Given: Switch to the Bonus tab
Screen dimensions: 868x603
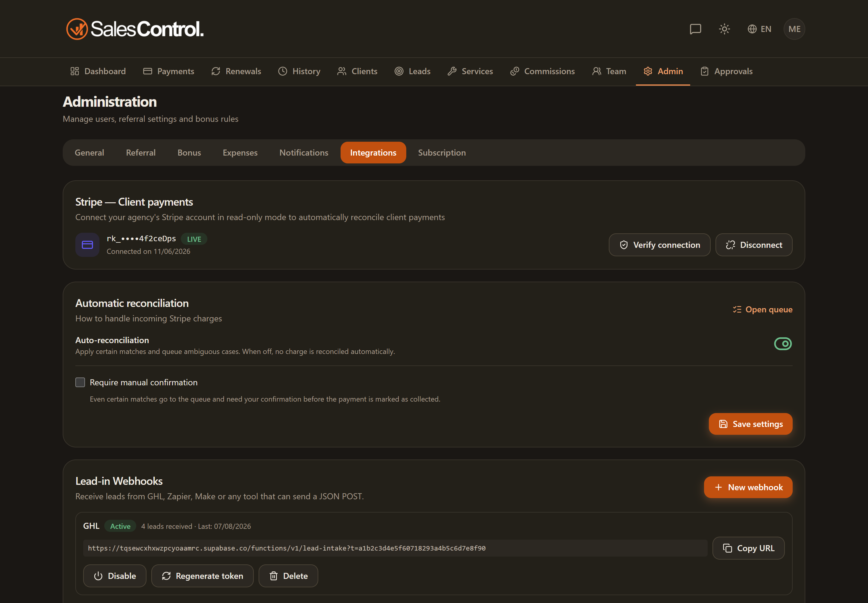Looking at the screenshot, I should point(189,153).
